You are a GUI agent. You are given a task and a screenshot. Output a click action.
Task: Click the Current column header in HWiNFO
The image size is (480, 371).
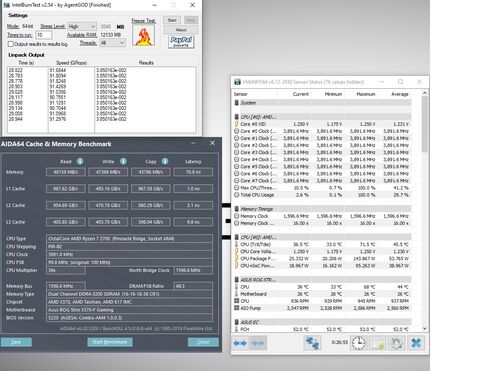click(x=300, y=94)
